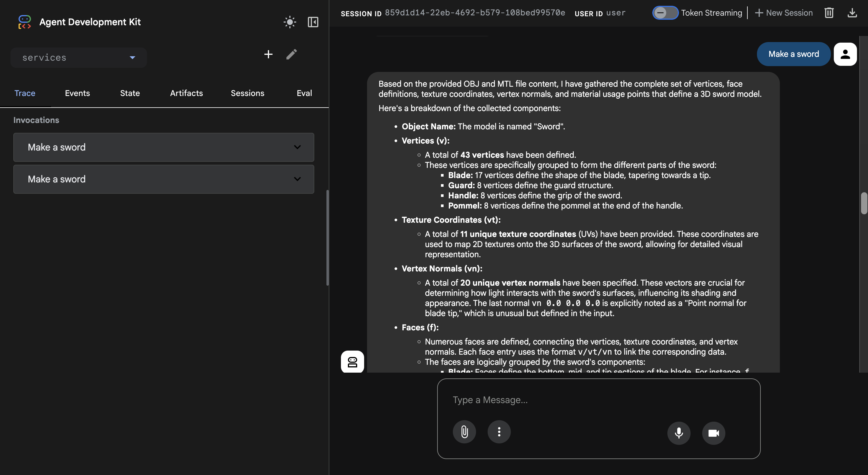Enable the video camera input
This screenshot has width=868, height=475.
(x=713, y=433)
